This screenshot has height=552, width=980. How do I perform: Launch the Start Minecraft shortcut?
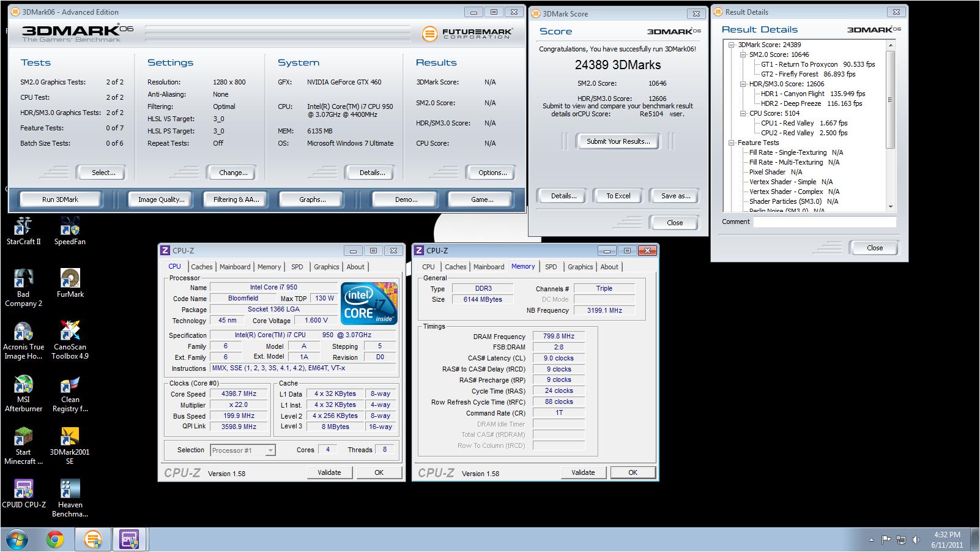23,446
